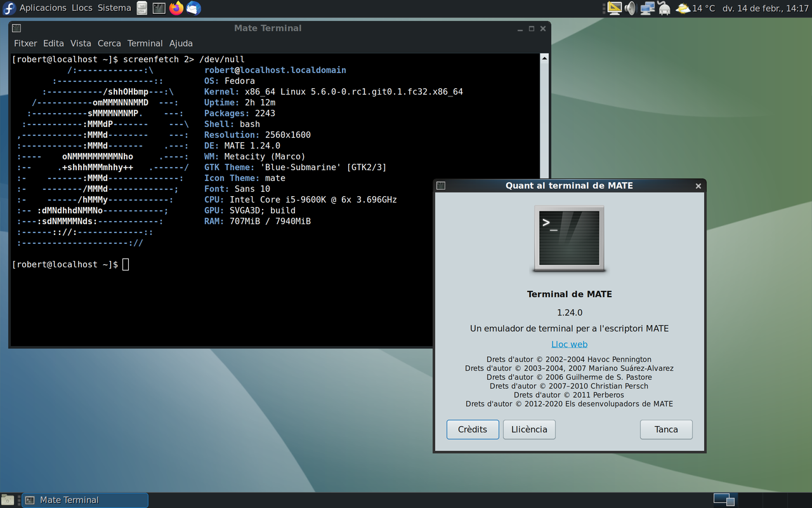Open the network connection tray icon
Screen dimensions: 812x508
[x=647, y=8]
